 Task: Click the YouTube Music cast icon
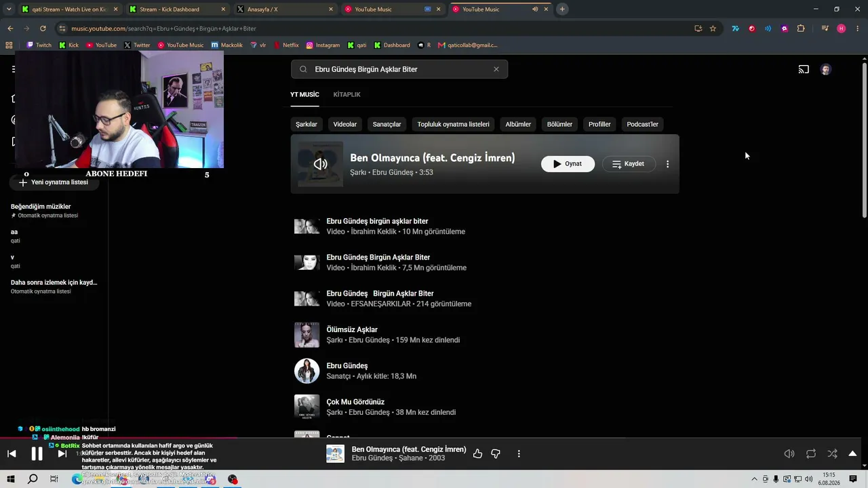(x=804, y=69)
